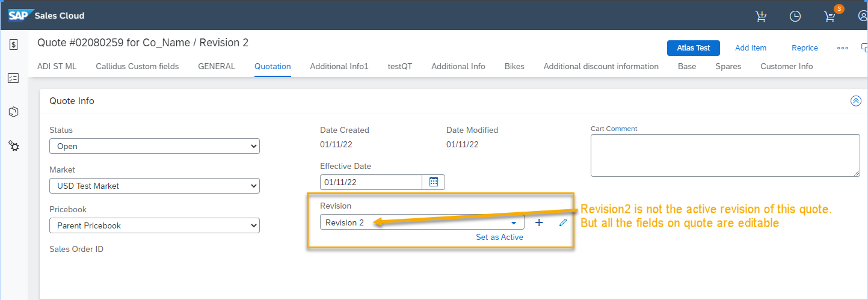Image resolution: width=868 pixels, height=300 pixels.
Task: Click the Atlas Test button
Action: pos(694,48)
